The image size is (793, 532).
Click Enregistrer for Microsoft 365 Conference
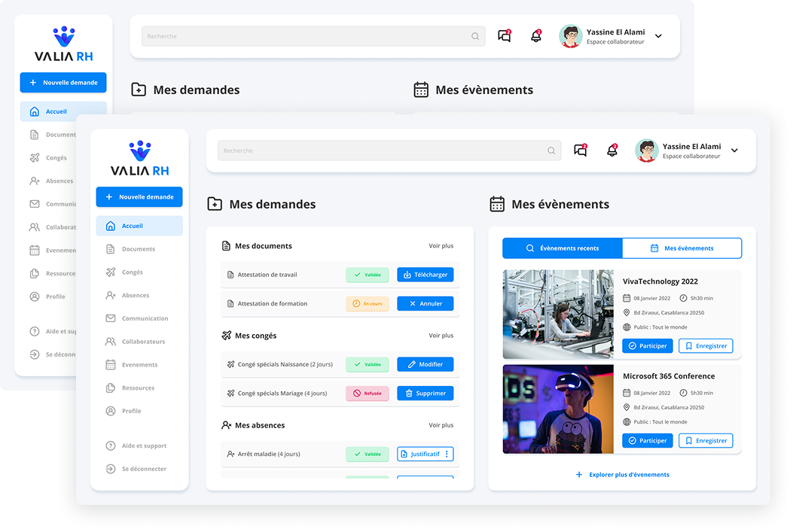(706, 440)
